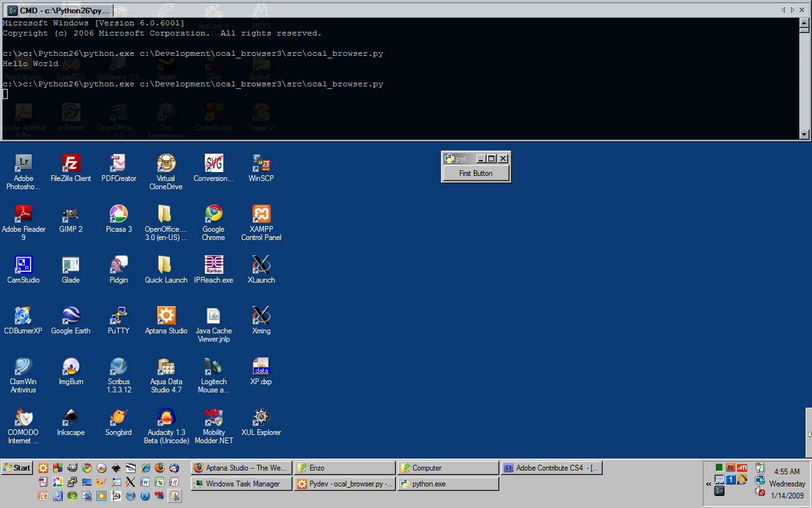
Task: Open the FileZilla Client desktop icon
Action: (71, 168)
